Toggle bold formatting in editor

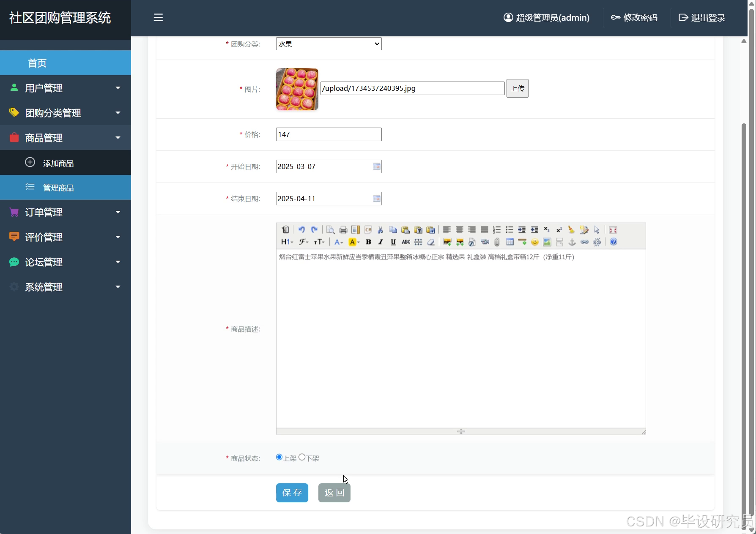368,242
